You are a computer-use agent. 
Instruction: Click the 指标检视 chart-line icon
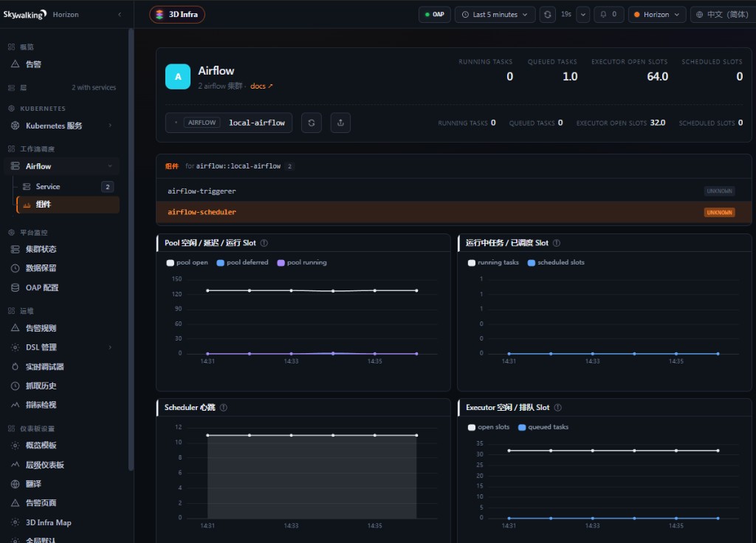pos(16,404)
